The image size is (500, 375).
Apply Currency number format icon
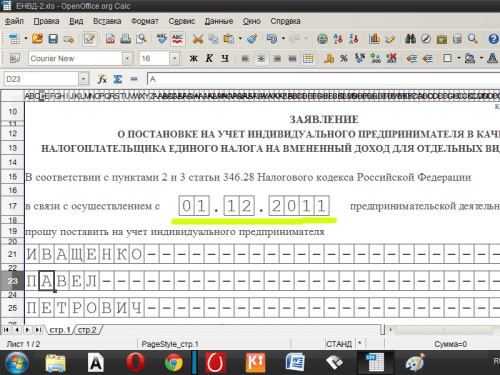pyautogui.click(x=329, y=59)
